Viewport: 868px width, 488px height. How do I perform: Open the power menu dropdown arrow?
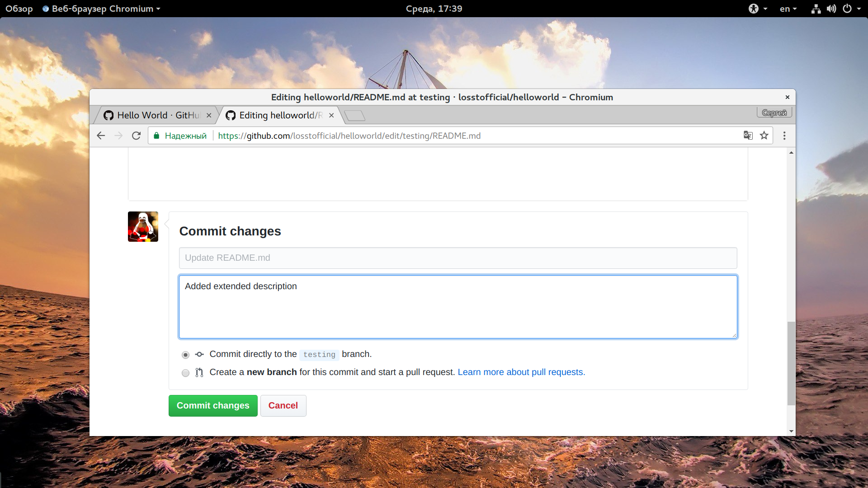[859, 9]
